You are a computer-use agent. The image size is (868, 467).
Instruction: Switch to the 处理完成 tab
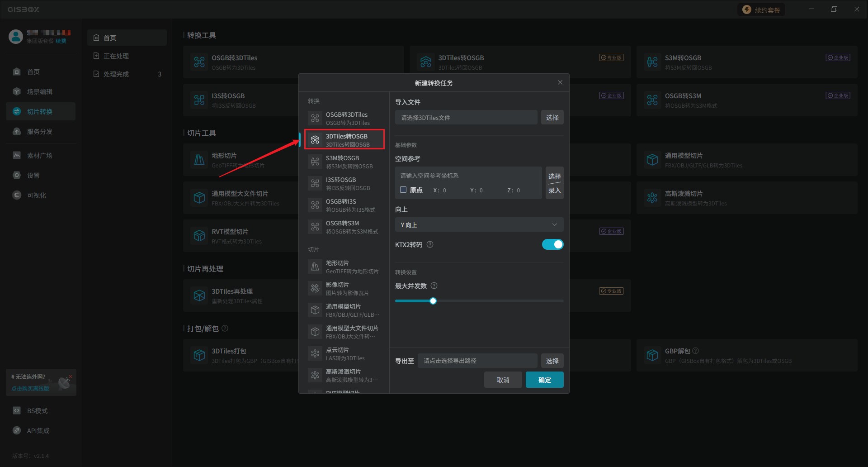(x=116, y=74)
